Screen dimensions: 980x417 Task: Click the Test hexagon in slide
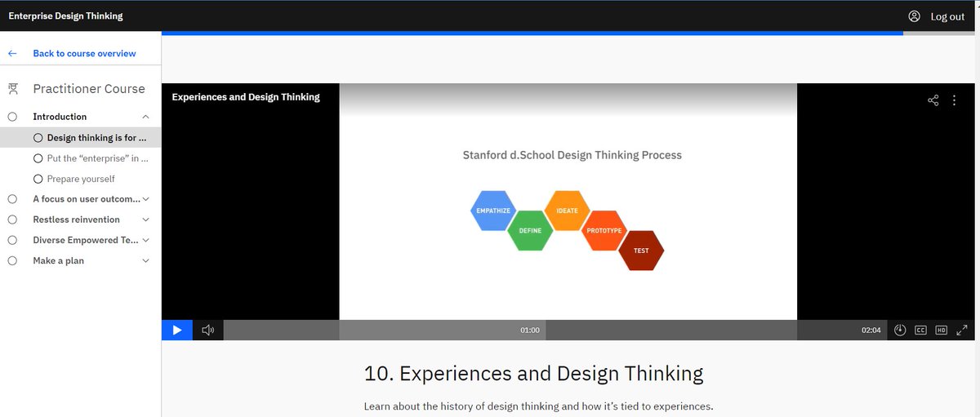point(641,251)
